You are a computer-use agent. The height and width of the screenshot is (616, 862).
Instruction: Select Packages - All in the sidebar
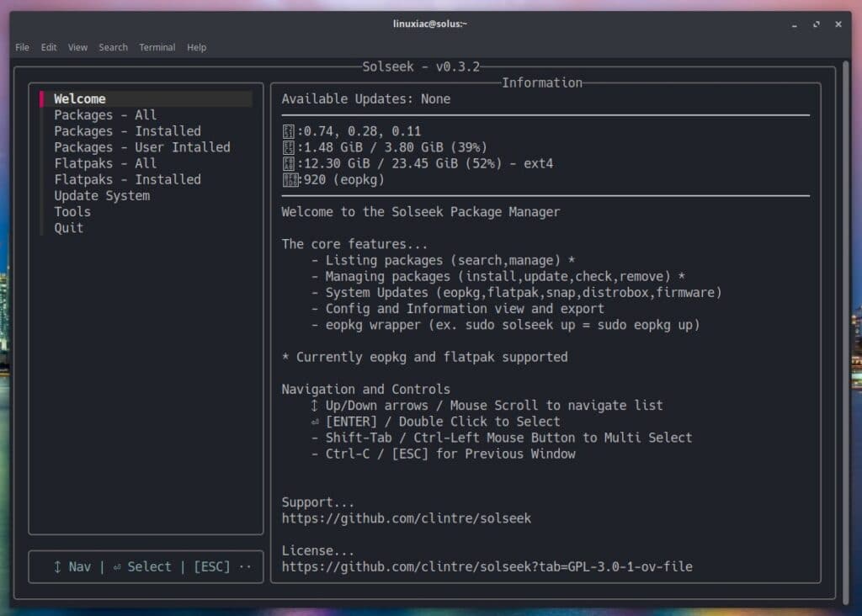click(x=107, y=114)
